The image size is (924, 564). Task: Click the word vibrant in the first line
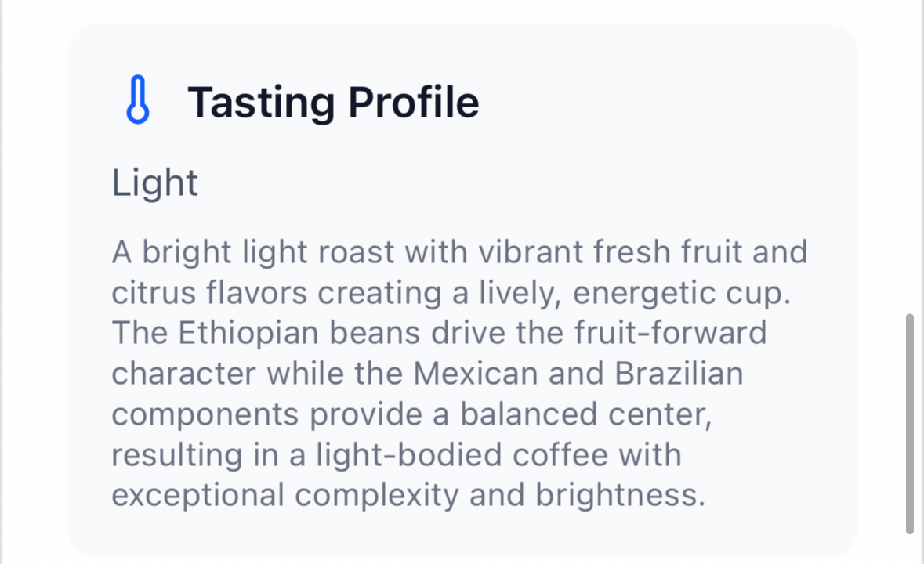click(529, 252)
